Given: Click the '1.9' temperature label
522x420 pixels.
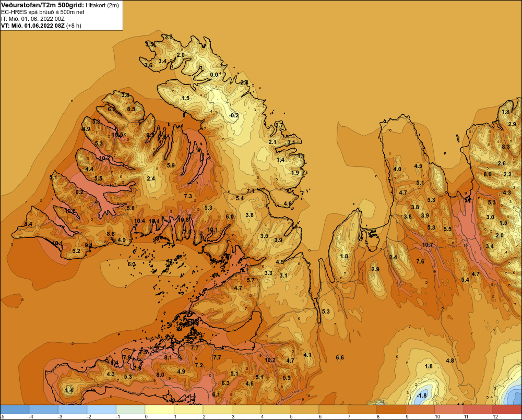Looking at the screenshot, I should [x=295, y=173].
